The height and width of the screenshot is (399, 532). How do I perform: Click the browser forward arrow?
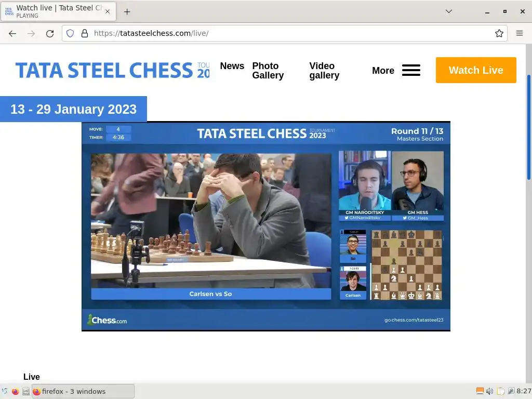pos(31,33)
